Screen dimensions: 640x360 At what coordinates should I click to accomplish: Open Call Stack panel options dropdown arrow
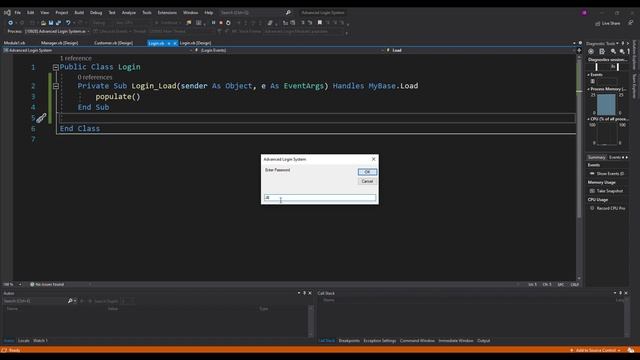[615, 293]
